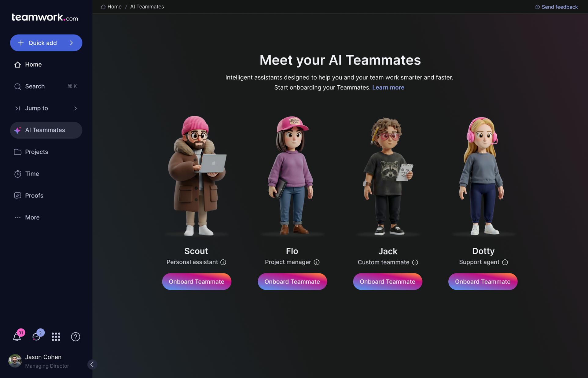Screen dimensions: 588x378
Task: Open the help question mark icon
Action: (x=75, y=337)
